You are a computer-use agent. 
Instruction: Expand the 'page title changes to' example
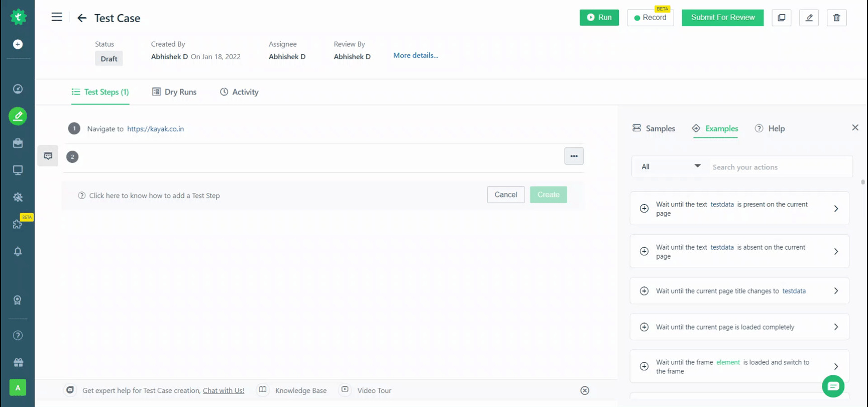[836, 291]
